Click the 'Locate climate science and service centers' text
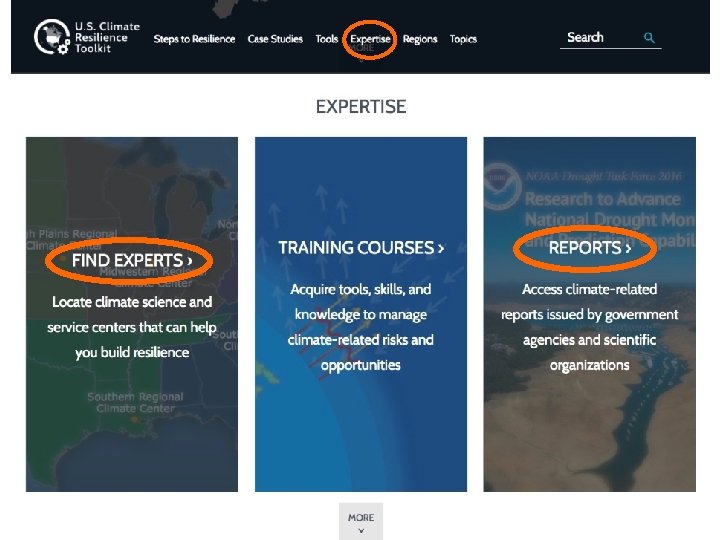This screenshot has width=720, height=540. (132, 327)
